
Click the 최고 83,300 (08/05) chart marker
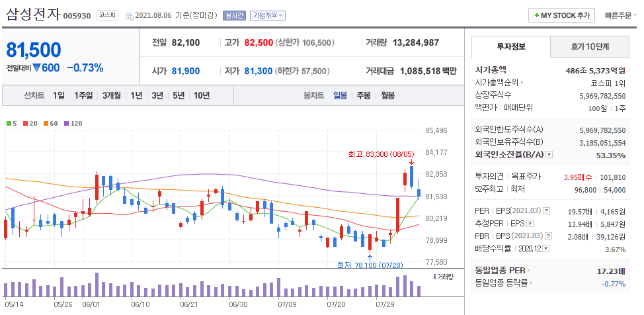(x=382, y=154)
